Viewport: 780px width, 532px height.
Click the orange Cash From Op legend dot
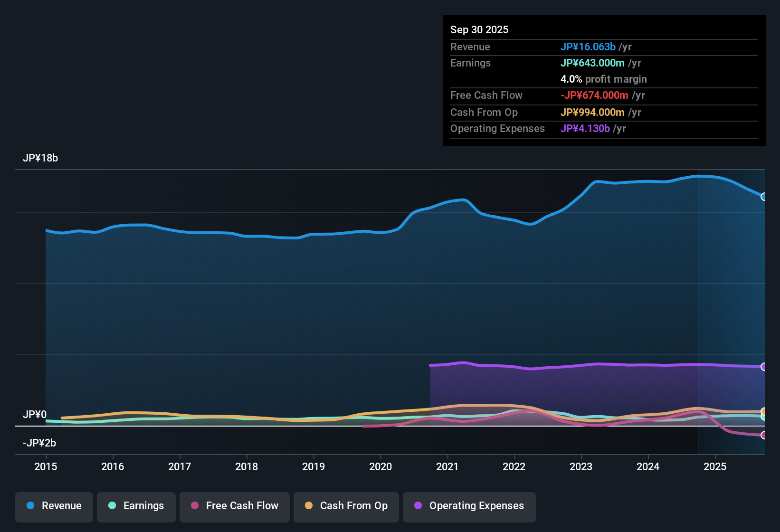(309, 506)
